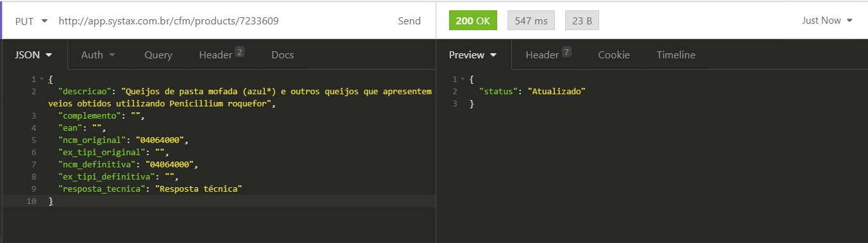Viewport: 868px width, 243px height.
Task: Click response header count badge 7
Action: (x=566, y=52)
